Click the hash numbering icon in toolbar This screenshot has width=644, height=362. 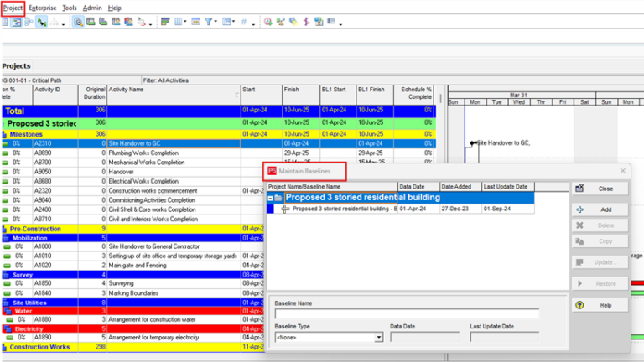click(x=243, y=22)
